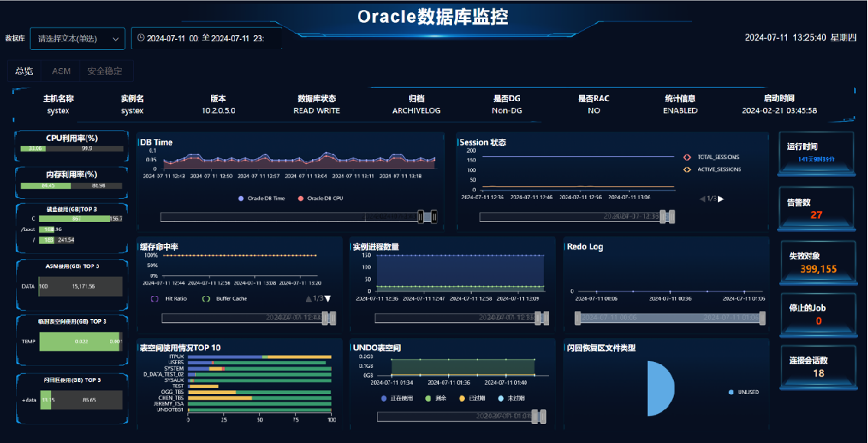The width and height of the screenshot is (868, 443).
Task: Click the CPU利用率(%) progress bar
Action: tap(71, 148)
